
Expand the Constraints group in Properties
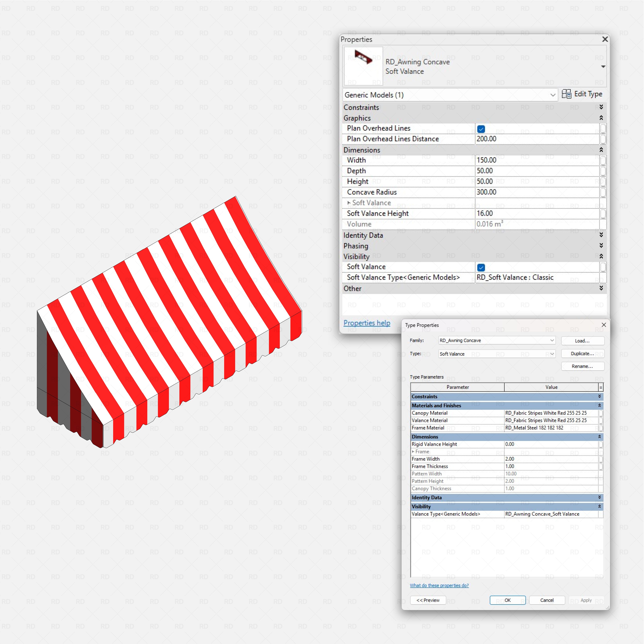tap(601, 107)
